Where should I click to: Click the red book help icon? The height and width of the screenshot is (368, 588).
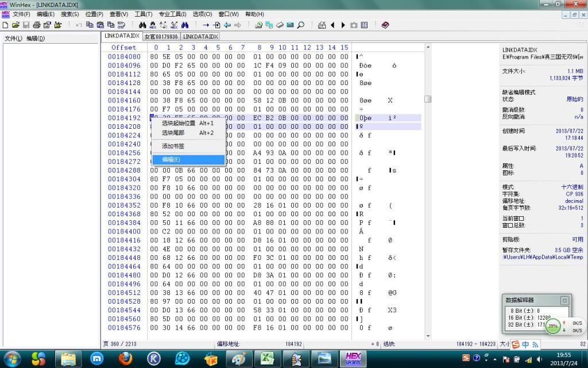pyautogui.click(x=385, y=25)
